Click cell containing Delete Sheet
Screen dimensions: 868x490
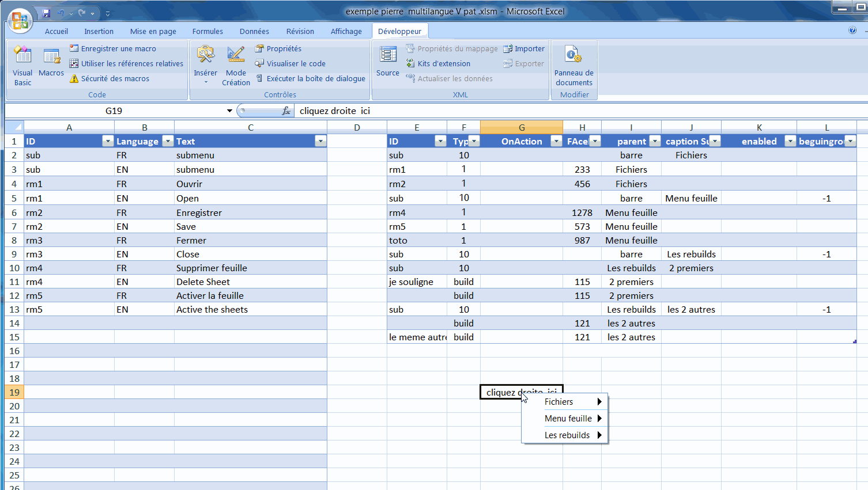pyautogui.click(x=251, y=282)
